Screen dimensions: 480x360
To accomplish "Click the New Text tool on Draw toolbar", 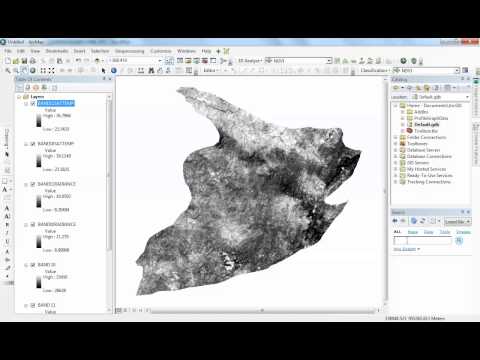I will pos(5,190).
